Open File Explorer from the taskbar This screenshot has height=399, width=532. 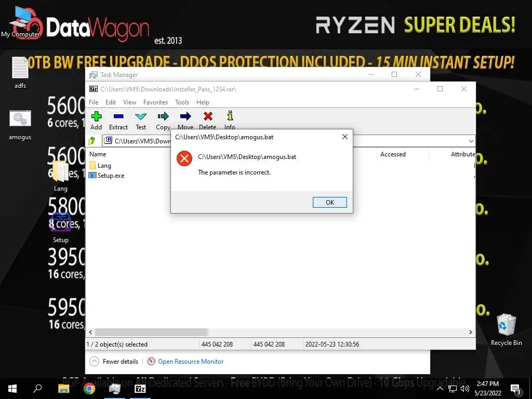(x=63, y=389)
